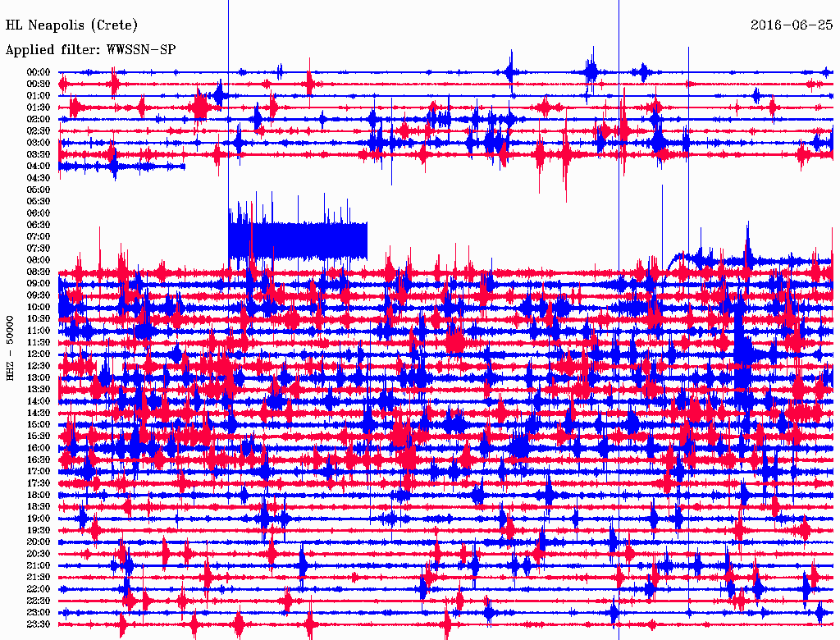
Task: Select the 11:30 time label
Action: coord(39,342)
